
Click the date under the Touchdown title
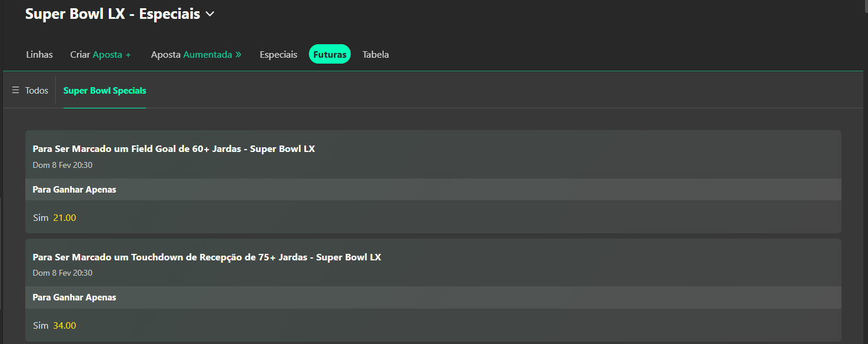[62, 273]
